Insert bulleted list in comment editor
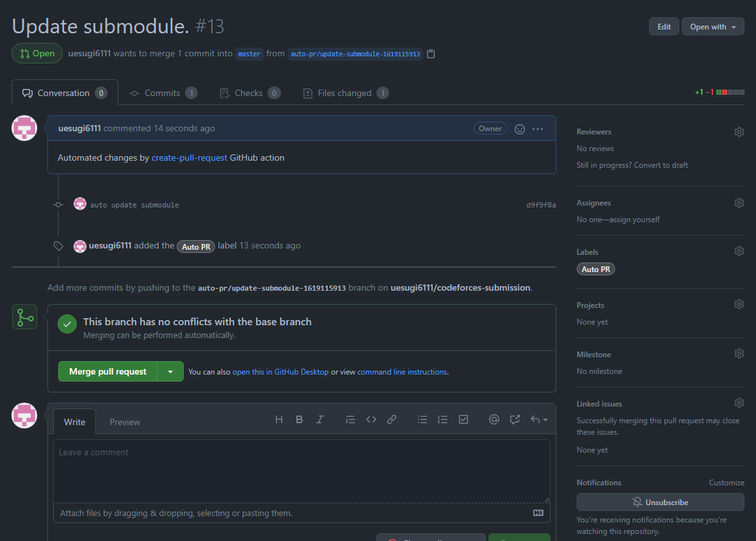Image resolution: width=756 pixels, height=541 pixels. click(422, 419)
